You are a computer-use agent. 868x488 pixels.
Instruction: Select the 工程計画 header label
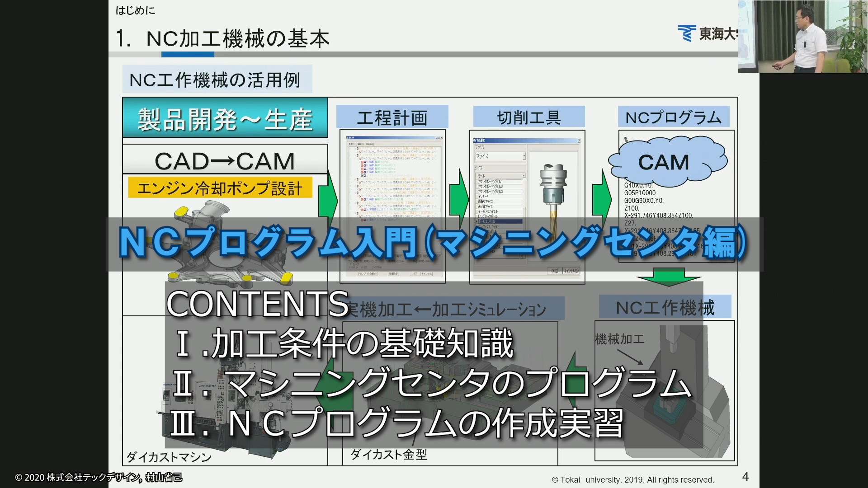pyautogui.click(x=392, y=117)
